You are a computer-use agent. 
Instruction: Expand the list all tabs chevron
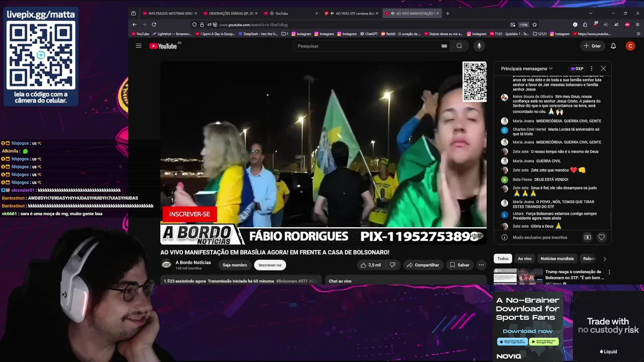click(591, 14)
